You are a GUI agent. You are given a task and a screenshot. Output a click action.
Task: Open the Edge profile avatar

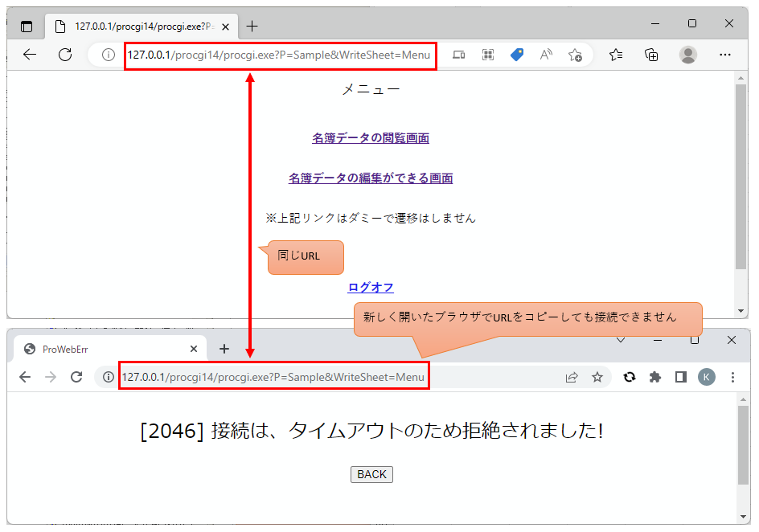click(x=688, y=55)
